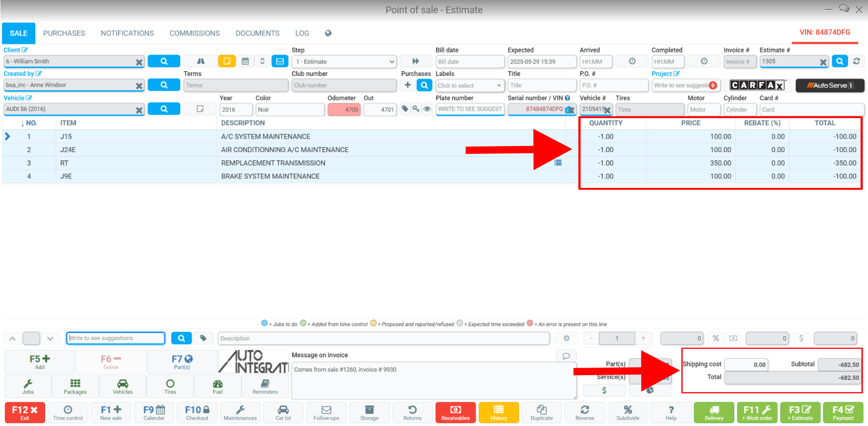Expand the Labels Click to select dropdown
Viewport: 868px width, 426px height.
(x=470, y=85)
